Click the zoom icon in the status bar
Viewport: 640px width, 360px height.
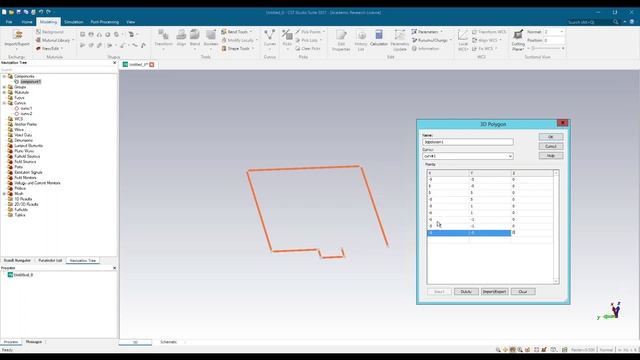(x=498, y=350)
